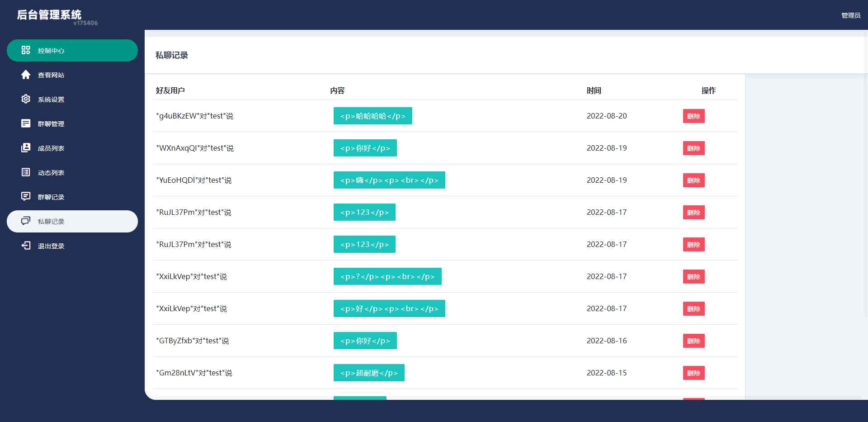Click the 内容 column header

[337, 90]
